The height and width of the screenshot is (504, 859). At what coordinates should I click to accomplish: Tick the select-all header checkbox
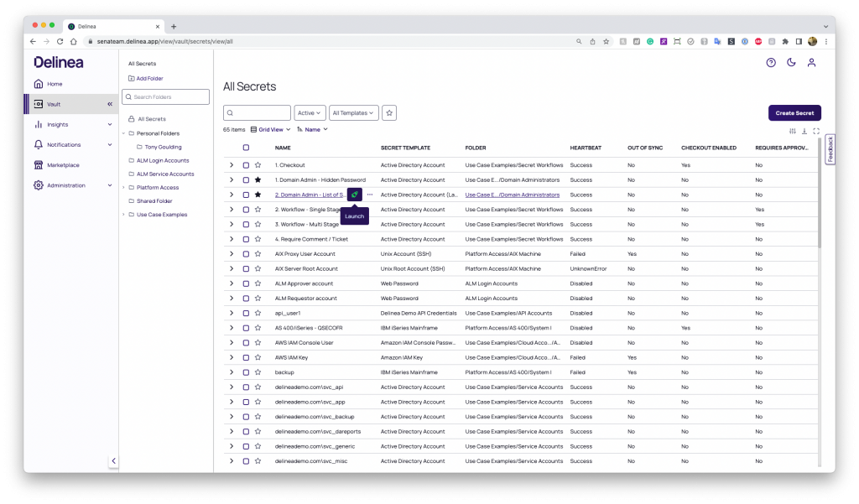tap(246, 148)
